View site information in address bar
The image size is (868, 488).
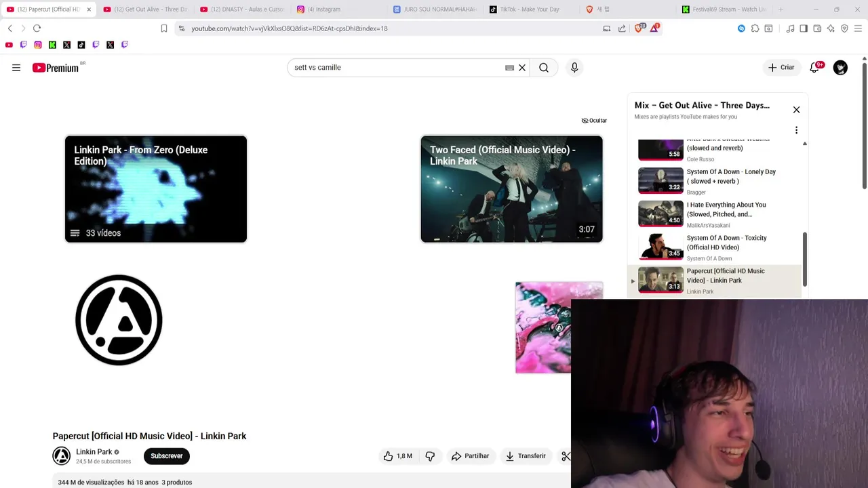pyautogui.click(x=181, y=28)
